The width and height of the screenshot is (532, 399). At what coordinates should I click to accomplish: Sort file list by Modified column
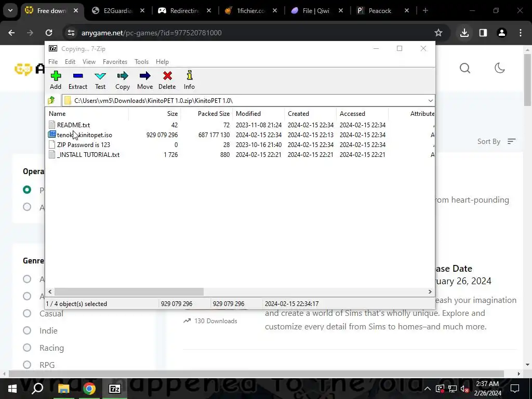tap(259, 114)
